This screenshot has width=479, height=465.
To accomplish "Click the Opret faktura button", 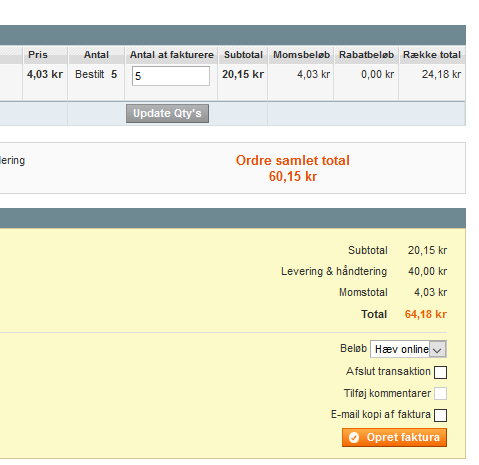I will [394, 437].
